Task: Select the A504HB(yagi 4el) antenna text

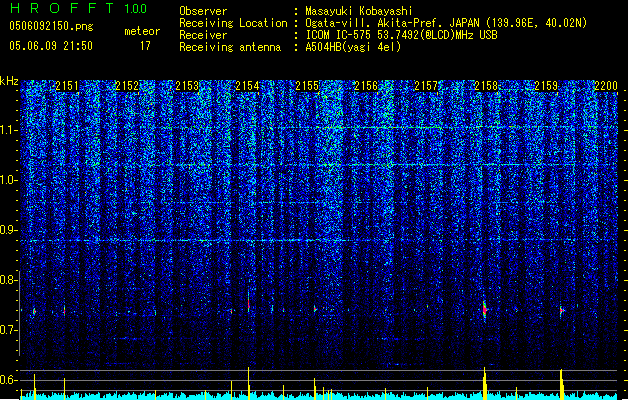Action: click(x=353, y=47)
